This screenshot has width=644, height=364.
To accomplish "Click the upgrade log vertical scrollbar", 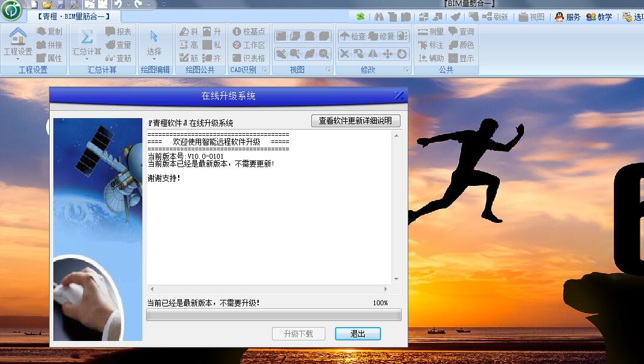I will tap(396, 206).
